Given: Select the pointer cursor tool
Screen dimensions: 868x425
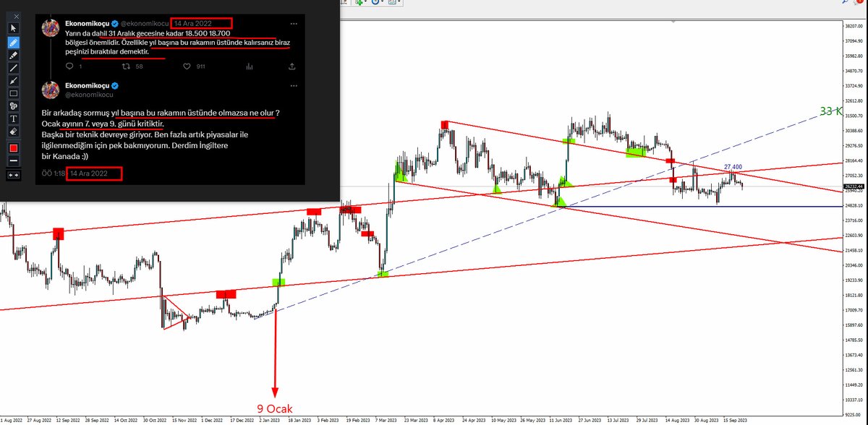Looking at the screenshot, I should (12, 29).
